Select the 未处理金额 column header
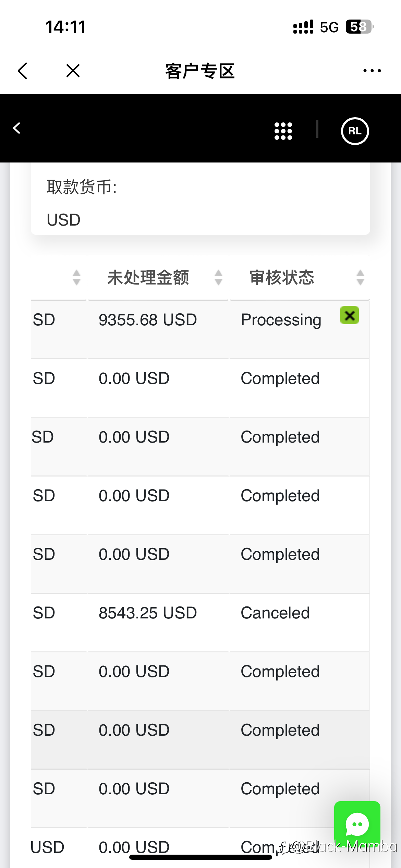 click(148, 277)
